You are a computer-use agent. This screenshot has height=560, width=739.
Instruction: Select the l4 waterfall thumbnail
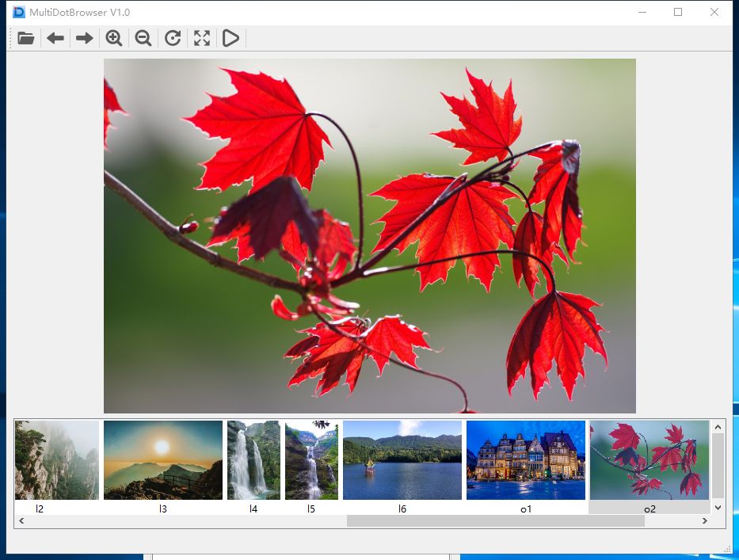pos(253,460)
